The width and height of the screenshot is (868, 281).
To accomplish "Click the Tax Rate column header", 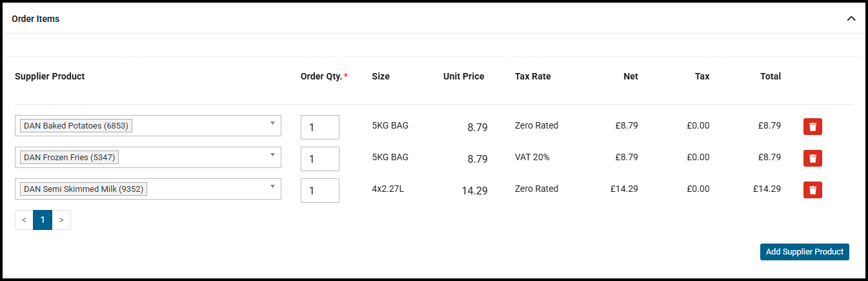I will 533,76.
